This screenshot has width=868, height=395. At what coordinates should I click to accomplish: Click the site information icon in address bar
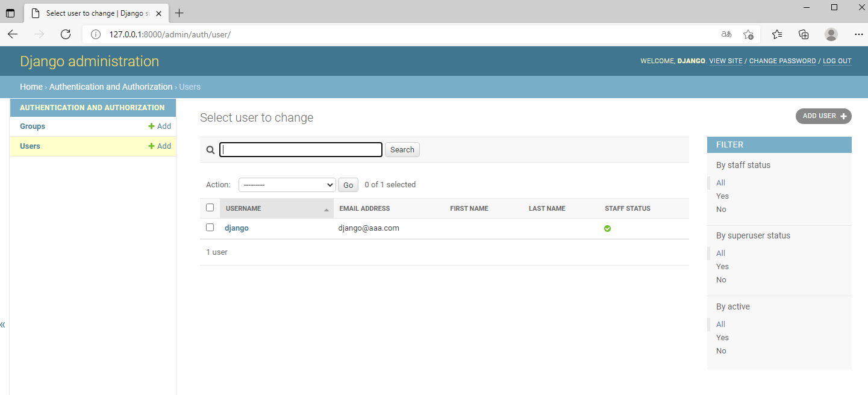click(95, 34)
